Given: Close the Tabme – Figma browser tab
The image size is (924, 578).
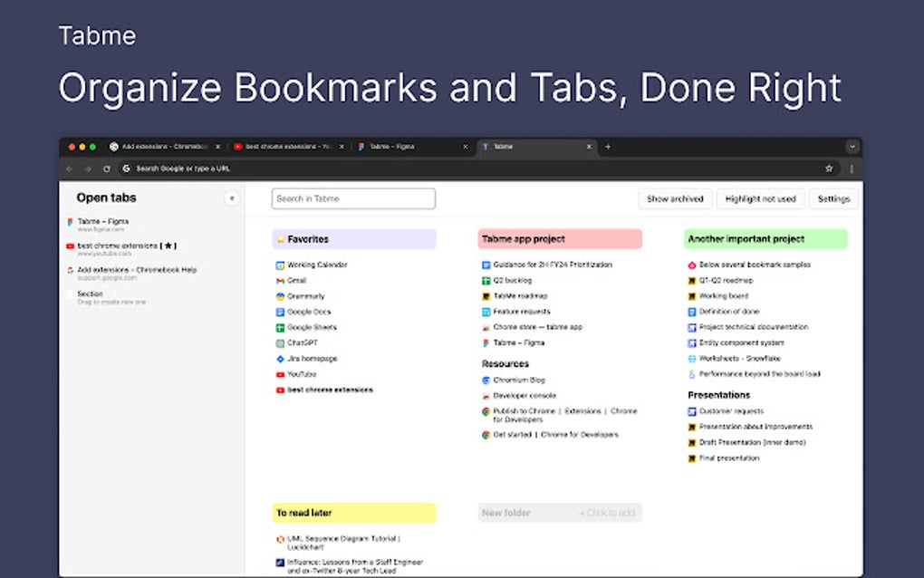Looking at the screenshot, I should (x=465, y=147).
